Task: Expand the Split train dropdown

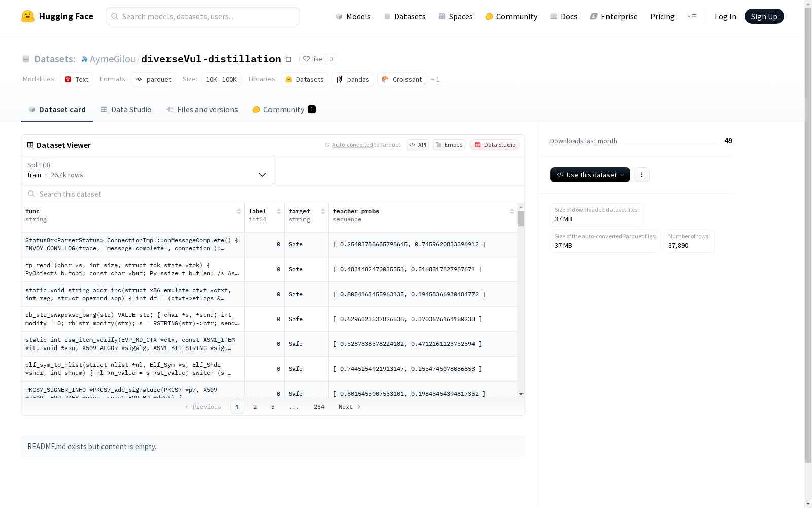Action: coord(147,170)
